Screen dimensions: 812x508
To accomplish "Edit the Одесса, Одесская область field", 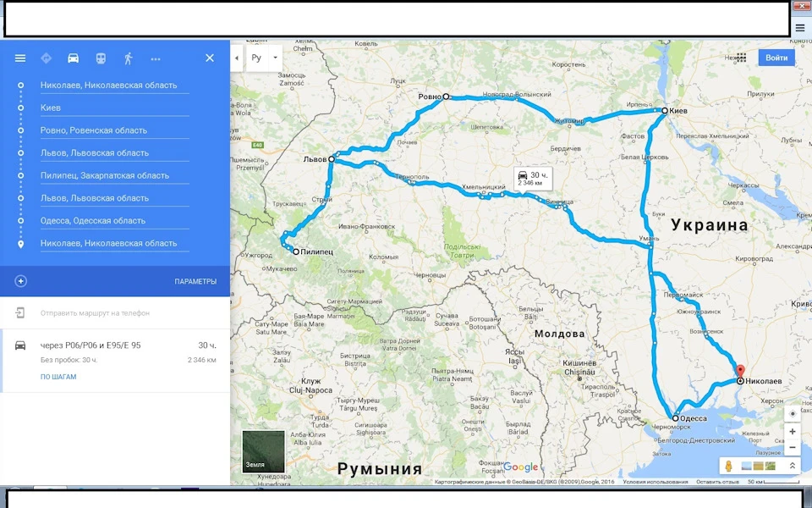I will [x=114, y=220].
